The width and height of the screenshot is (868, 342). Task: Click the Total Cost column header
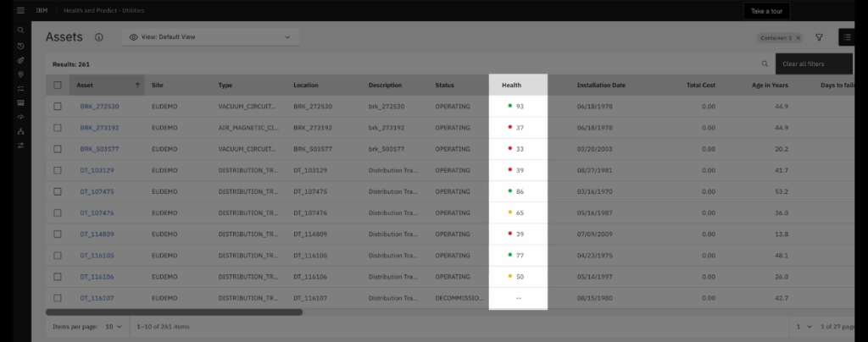[701, 85]
